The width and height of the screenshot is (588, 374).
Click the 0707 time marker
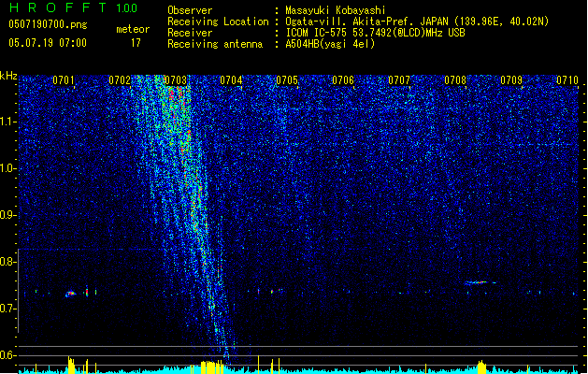point(399,80)
